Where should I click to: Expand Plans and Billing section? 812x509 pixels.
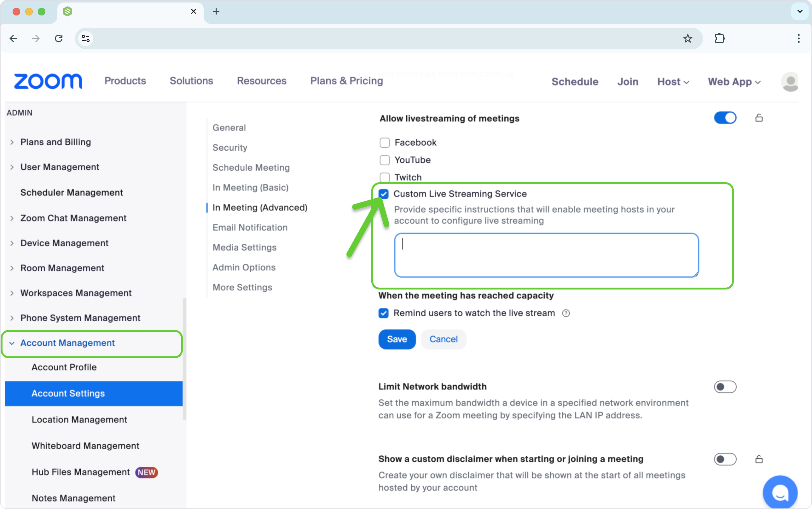point(12,142)
